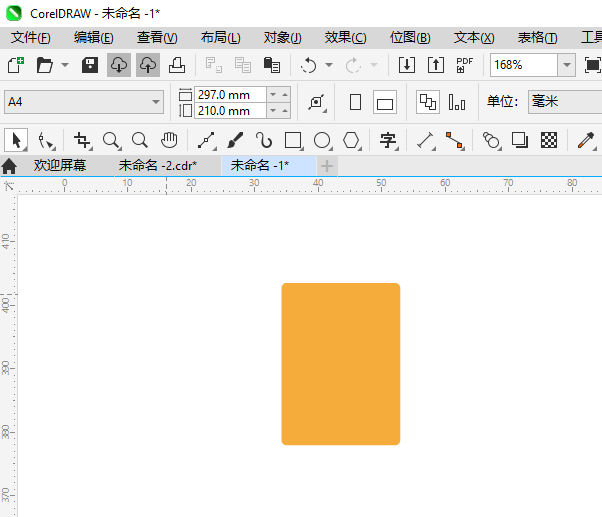602x517 pixels.
Task: Click the Publish to PDF icon
Action: click(x=465, y=65)
